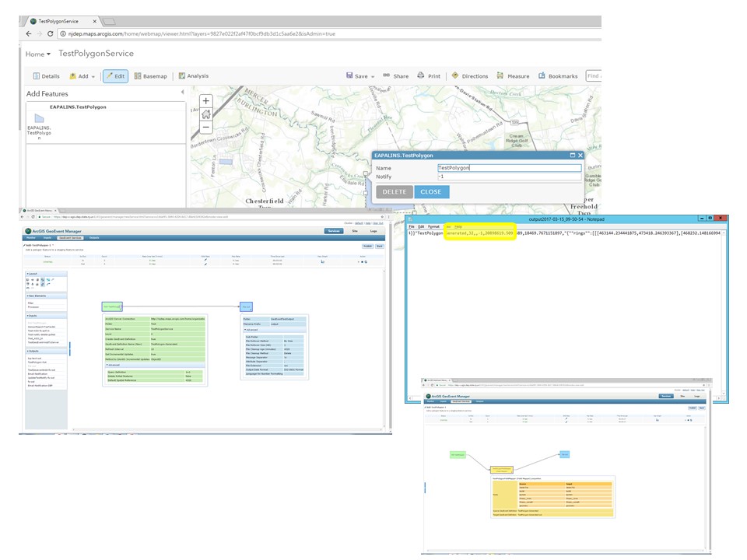Click the DELETE button in popup

point(394,192)
